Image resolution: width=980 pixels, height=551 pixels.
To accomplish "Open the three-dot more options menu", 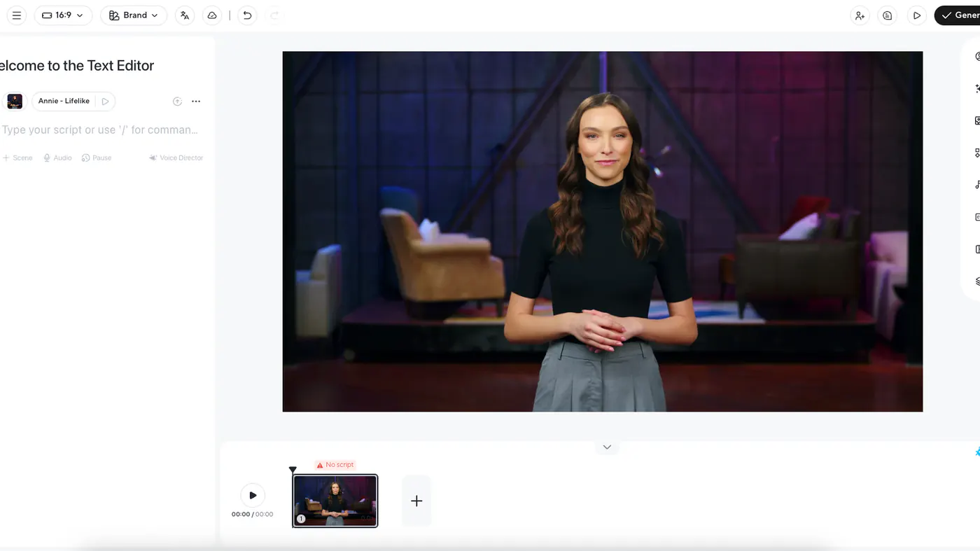I will [196, 102].
